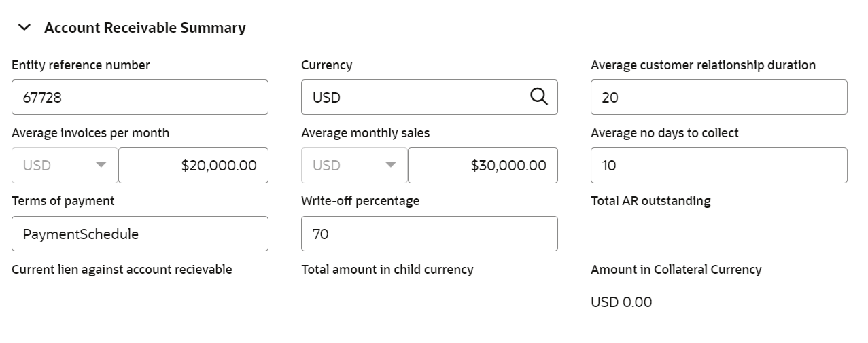868x343 pixels.
Task: Click the Average monthly sales label
Action: [365, 133]
